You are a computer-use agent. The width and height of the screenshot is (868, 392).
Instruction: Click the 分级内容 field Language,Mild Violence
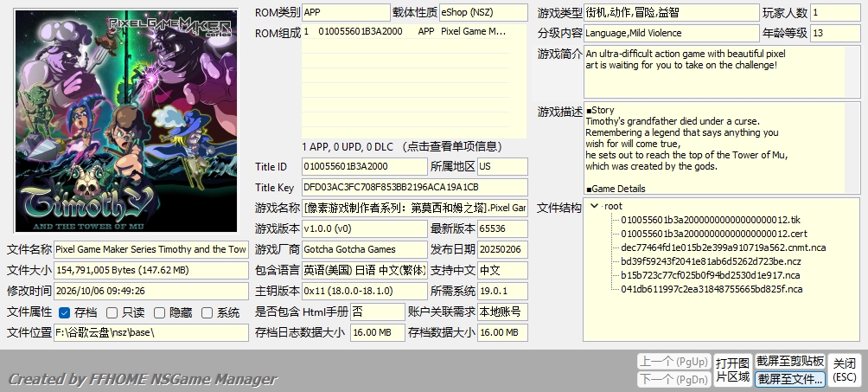click(x=672, y=33)
